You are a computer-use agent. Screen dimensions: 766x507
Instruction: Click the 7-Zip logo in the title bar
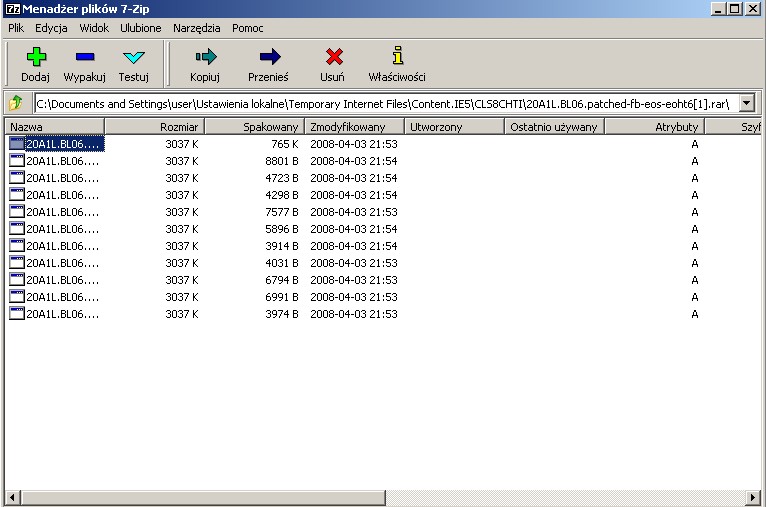click(13, 9)
